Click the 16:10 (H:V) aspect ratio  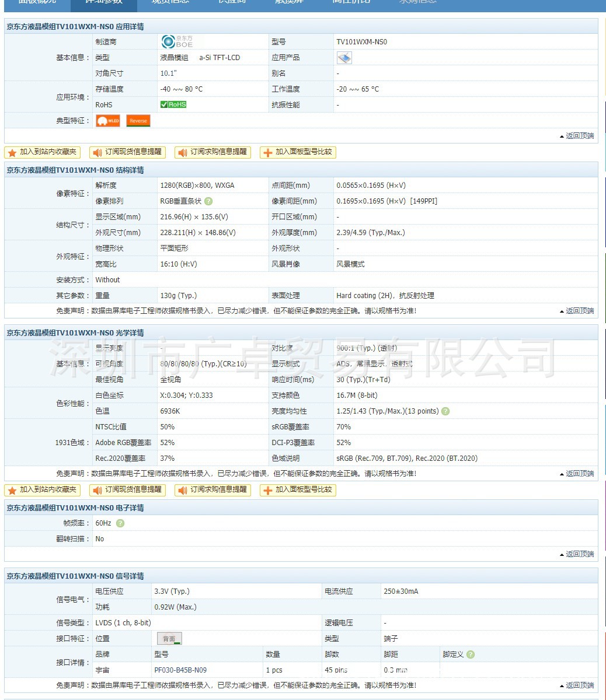click(x=179, y=264)
